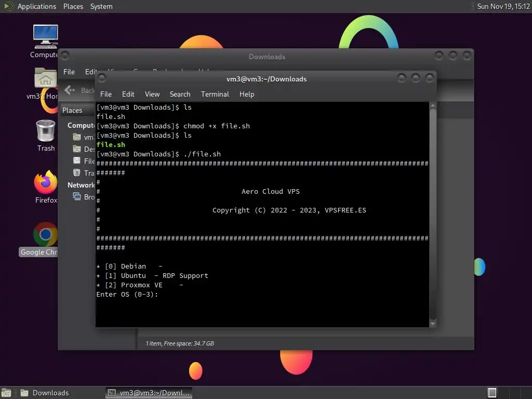Select the File System icon in sidebar
This screenshot has width=532, height=399.
coord(77,161)
